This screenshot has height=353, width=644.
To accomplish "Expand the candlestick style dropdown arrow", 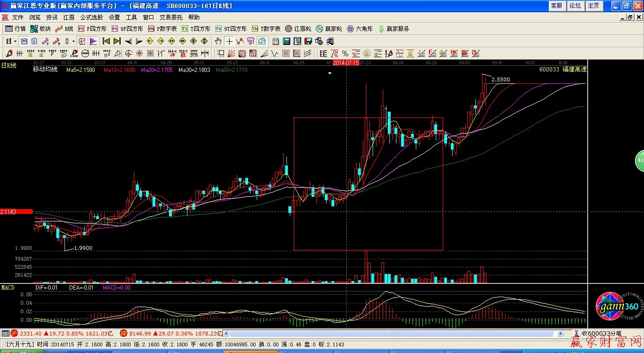I will click(73, 41).
